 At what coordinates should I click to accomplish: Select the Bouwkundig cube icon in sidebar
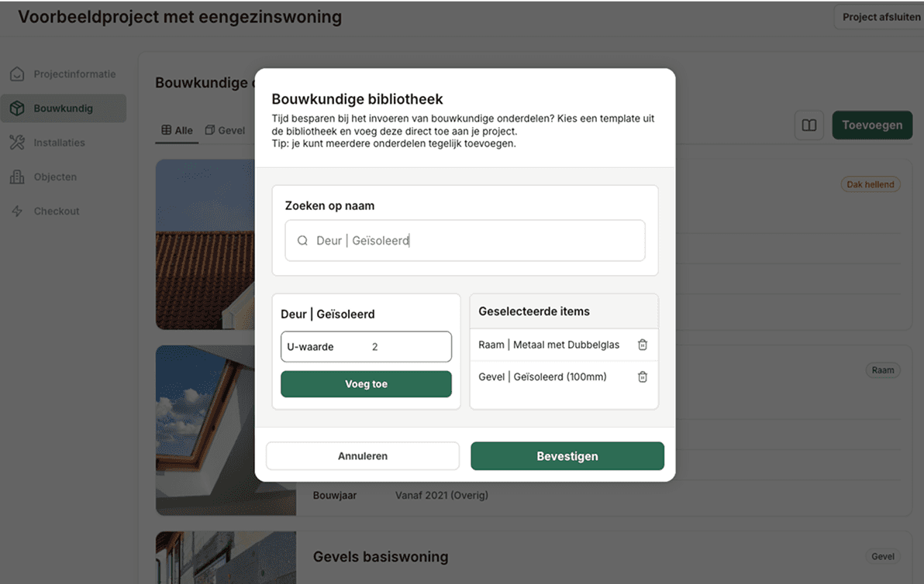pos(18,108)
